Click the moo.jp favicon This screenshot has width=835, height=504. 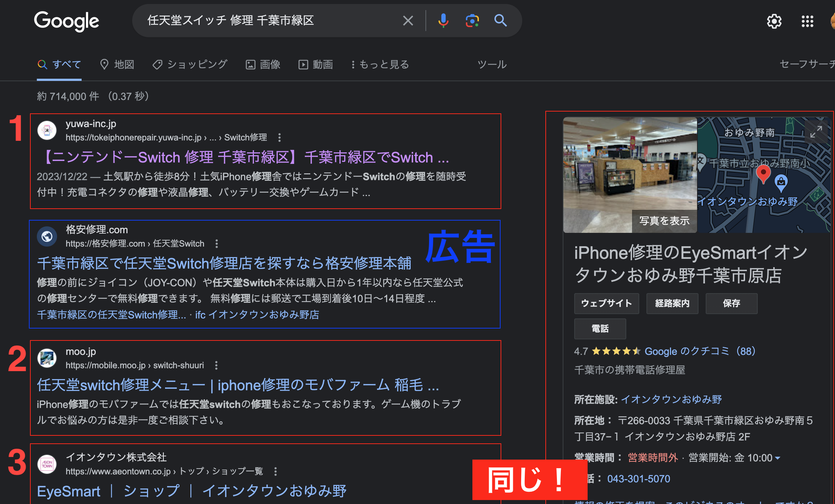47,358
